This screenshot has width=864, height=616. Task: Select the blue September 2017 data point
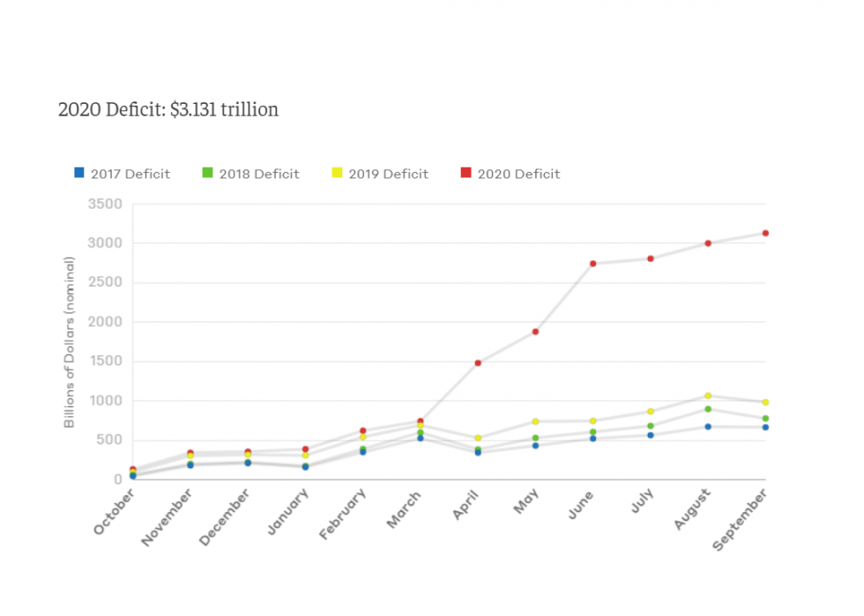tap(765, 427)
